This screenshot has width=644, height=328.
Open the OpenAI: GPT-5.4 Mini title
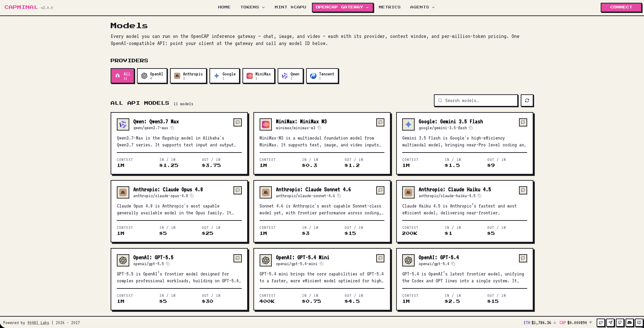[302, 257]
